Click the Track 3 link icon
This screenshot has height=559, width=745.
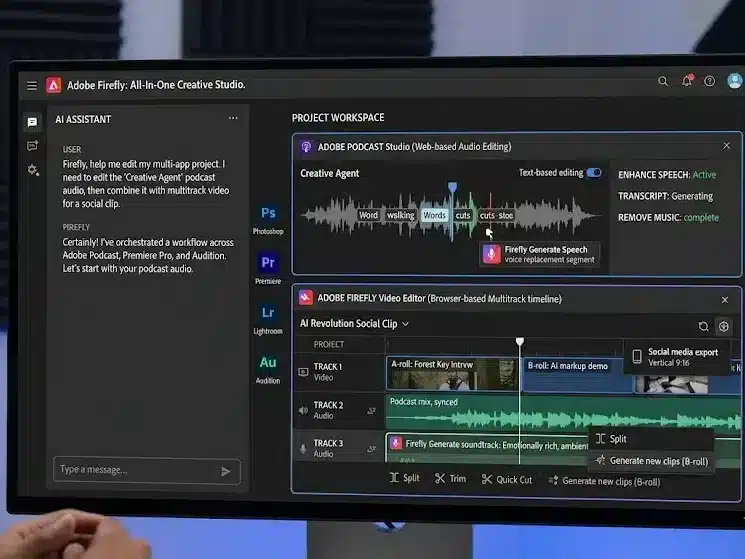pos(372,449)
